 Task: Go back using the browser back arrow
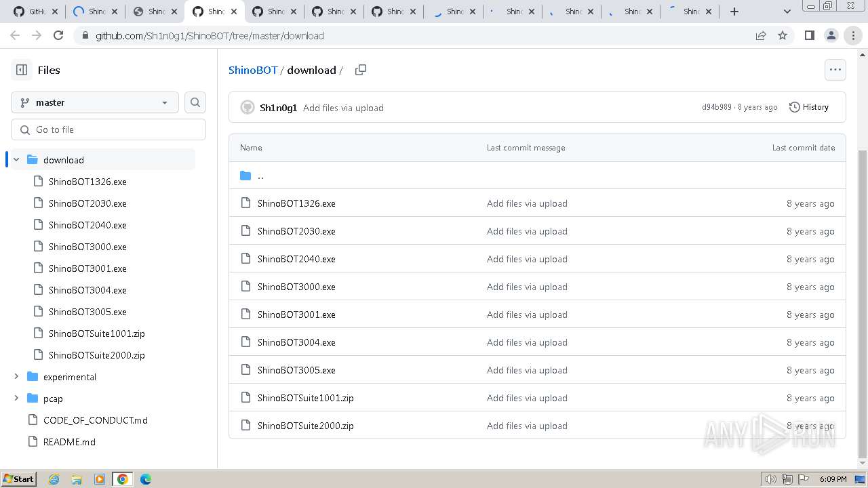pyautogui.click(x=15, y=35)
